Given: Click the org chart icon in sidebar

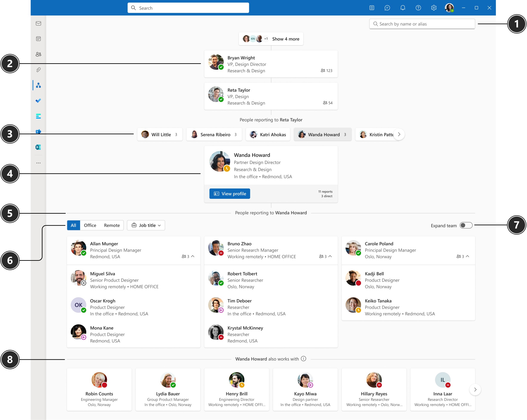Looking at the screenshot, I should click(x=39, y=85).
